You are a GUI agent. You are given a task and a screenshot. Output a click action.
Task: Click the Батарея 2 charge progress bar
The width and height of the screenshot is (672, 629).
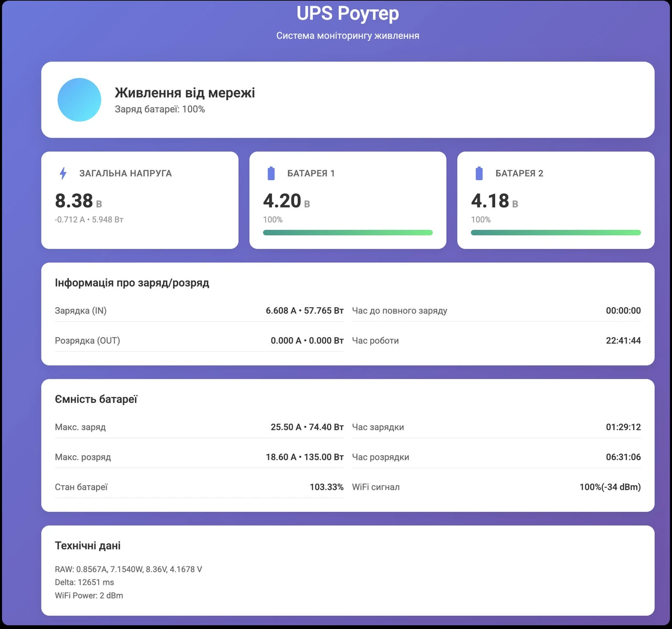click(x=556, y=233)
